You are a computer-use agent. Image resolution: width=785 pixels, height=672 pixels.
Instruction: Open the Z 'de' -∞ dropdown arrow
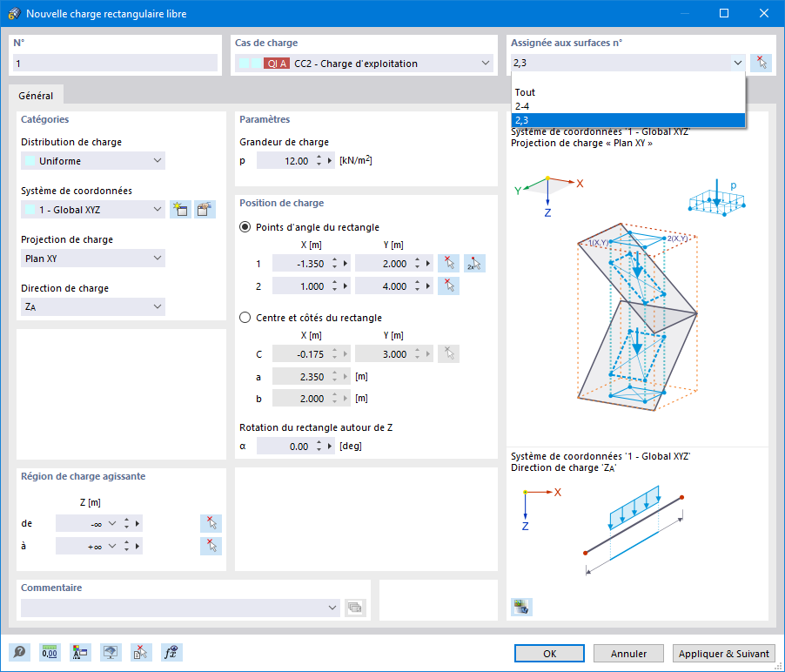112,523
